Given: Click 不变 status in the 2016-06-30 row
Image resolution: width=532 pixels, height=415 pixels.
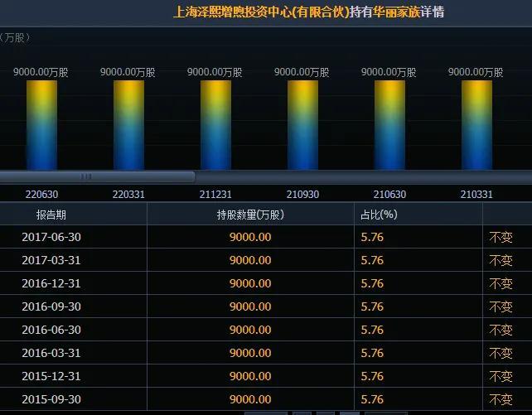Looking at the screenshot, I should tap(501, 330).
